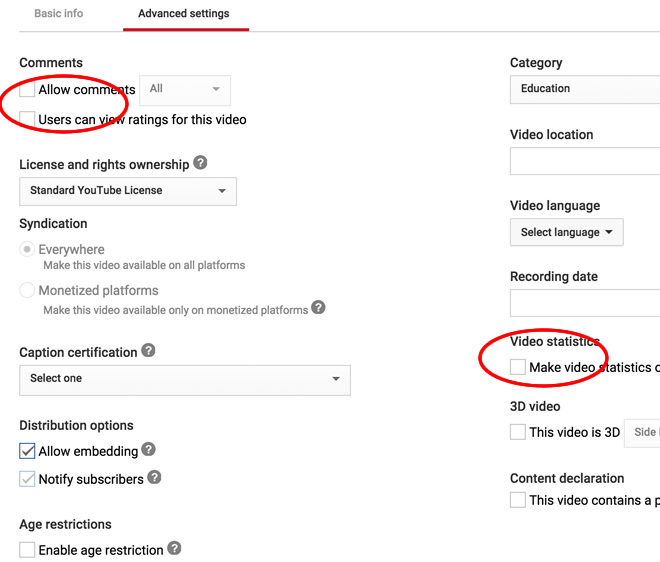Open the Standard YouTube License dropdown

point(128,190)
